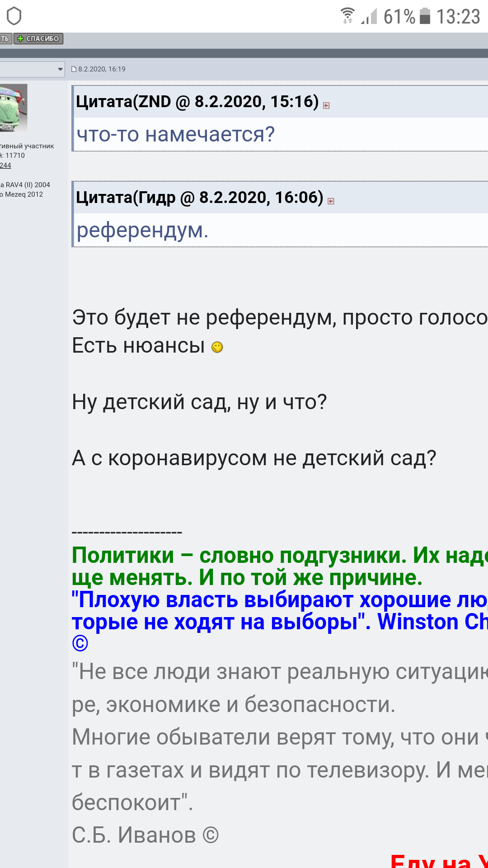Viewport: 488px width, 868px height.
Task: Open the original post via the ZND quote arrow icon
Action: [x=326, y=105]
